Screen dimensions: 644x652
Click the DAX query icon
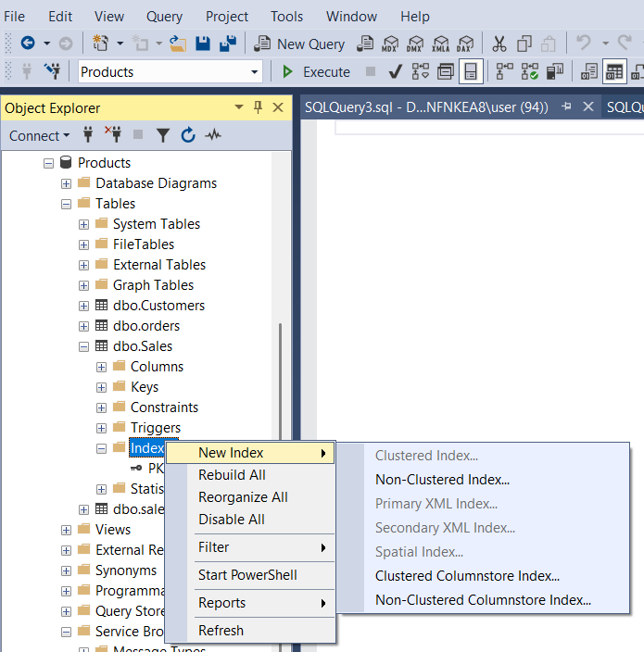pyautogui.click(x=465, y=44)
